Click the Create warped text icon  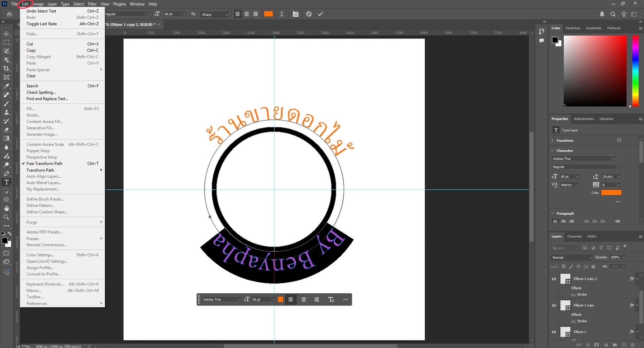tap(282, 14)
